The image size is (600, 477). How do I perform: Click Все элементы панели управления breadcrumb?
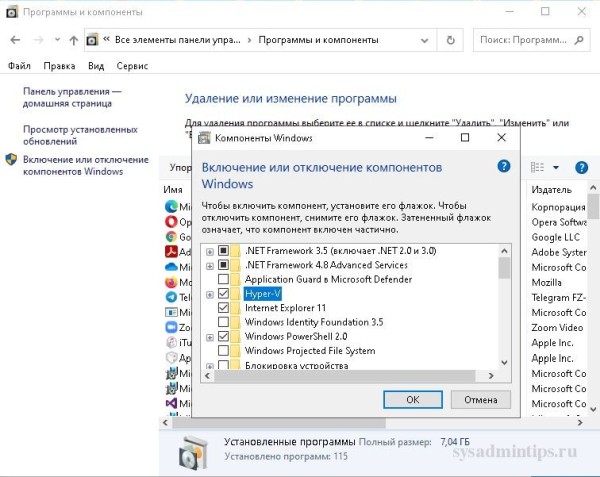coord(178,40)
